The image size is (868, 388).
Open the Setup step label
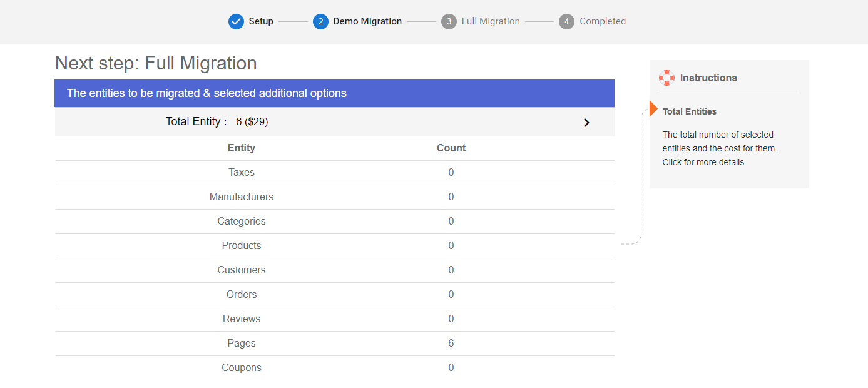[x=261, y=21]
